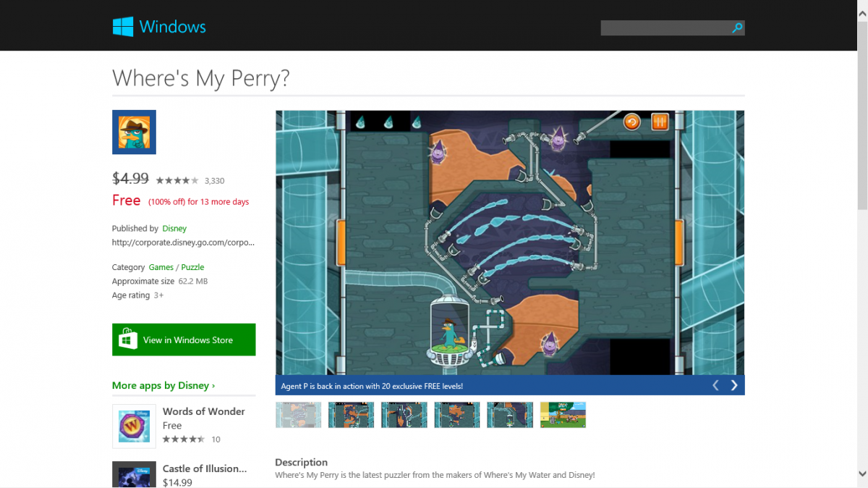The height and width of the screenshot is (488, 868).
Task: Open the Puzzle subcategory link
Action: click(192, 267)
